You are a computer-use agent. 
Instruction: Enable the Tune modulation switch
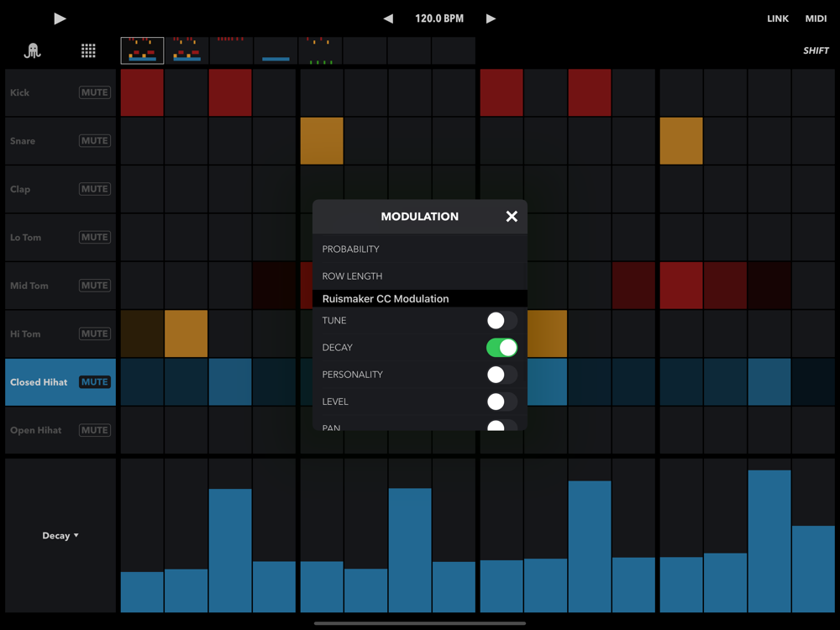(501, 321)
